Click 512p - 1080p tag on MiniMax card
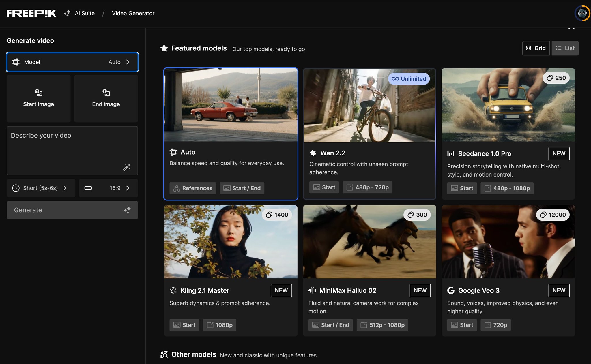The height and width of the screenshot is (364, 591). (x=382, y=325)
